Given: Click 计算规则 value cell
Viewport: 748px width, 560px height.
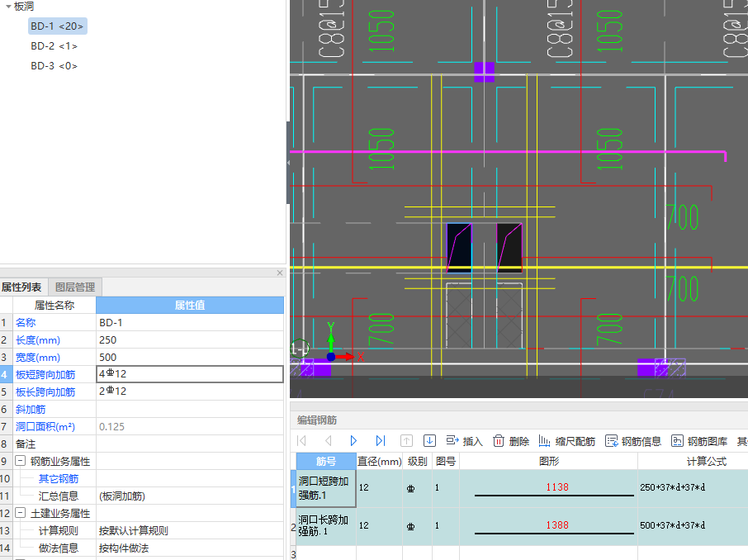Looking at the screenshot, I should 190,530.
